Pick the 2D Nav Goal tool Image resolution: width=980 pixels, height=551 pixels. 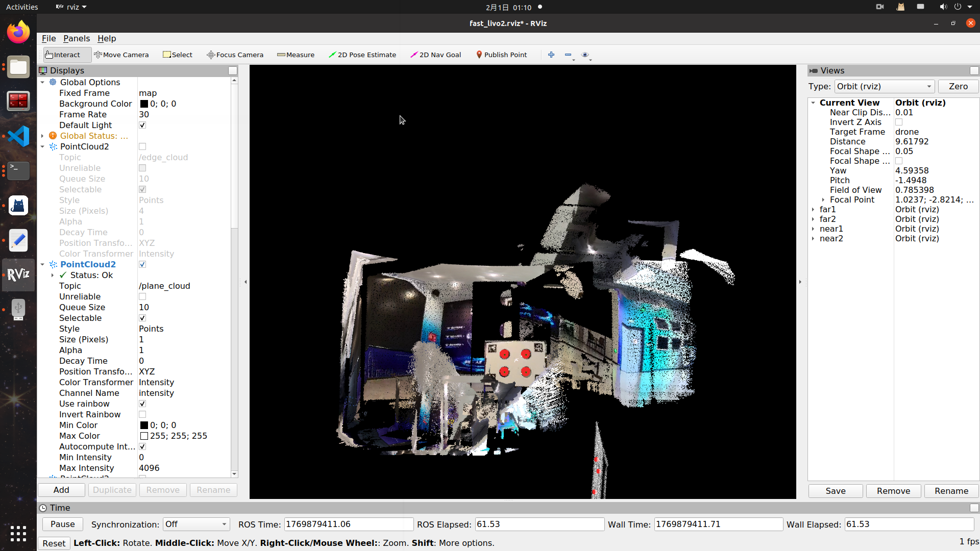pos(435,55)
